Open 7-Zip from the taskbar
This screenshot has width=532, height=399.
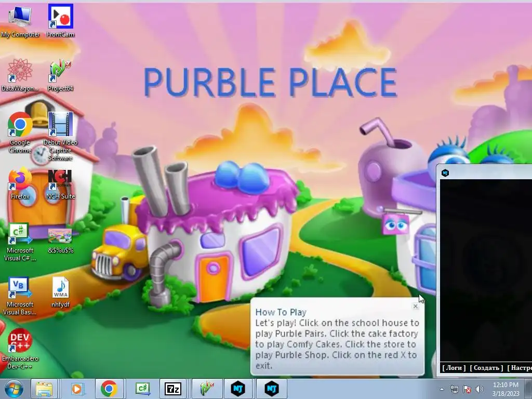[x=172, y=389]
